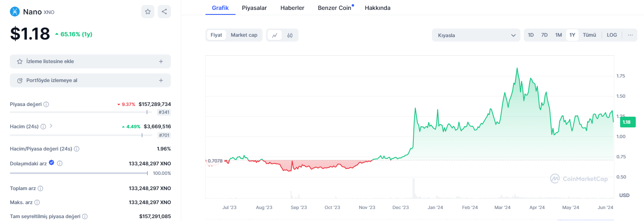Click the #341 market cap rank badge

coord(164,112)
